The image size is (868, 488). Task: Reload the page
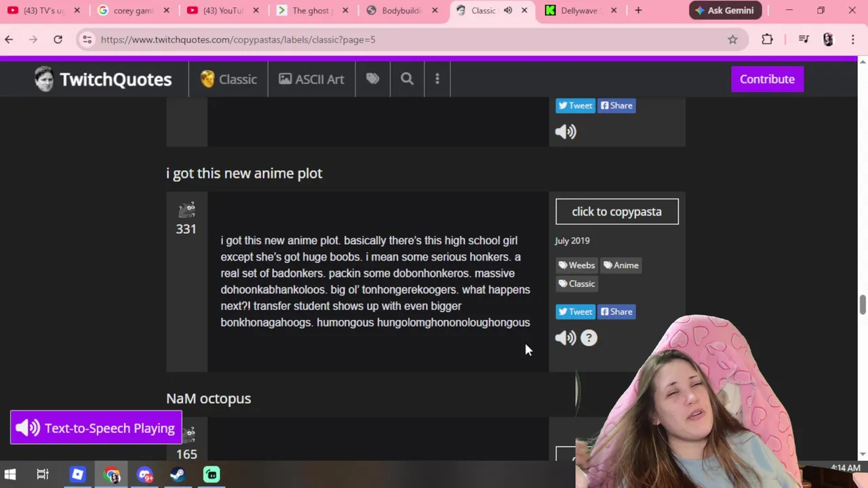click(58, 39)
